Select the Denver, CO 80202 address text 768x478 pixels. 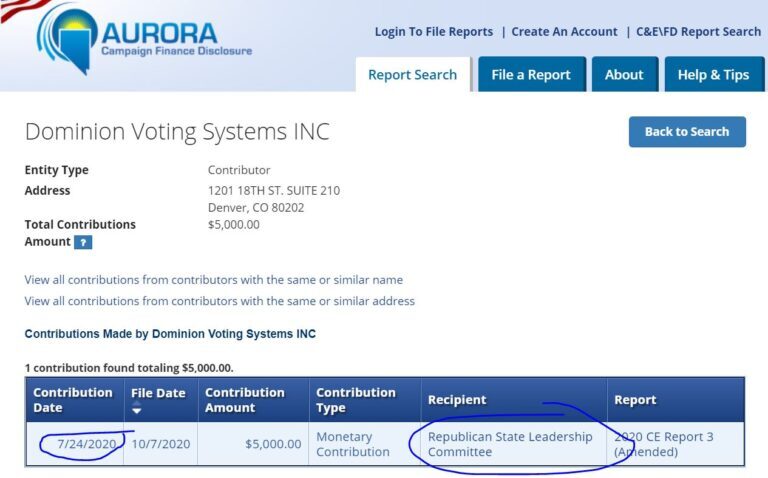[x=256, y=208]
